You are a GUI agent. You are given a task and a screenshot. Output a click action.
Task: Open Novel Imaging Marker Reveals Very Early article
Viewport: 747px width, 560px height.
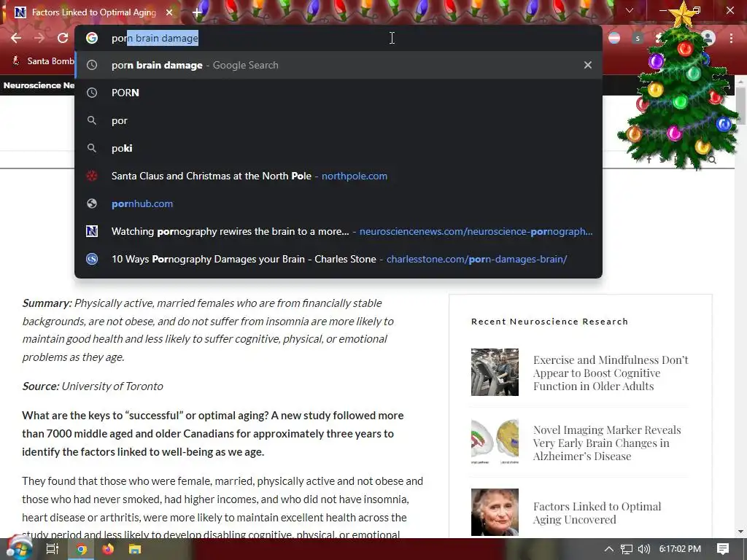point(607,443)
